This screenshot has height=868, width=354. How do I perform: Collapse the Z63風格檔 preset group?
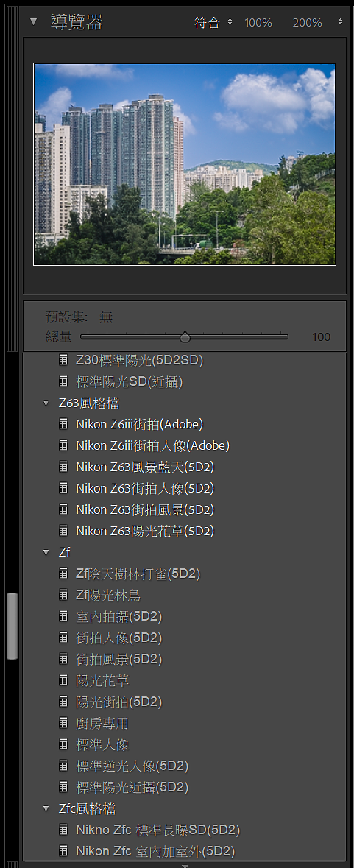point(46,403)
